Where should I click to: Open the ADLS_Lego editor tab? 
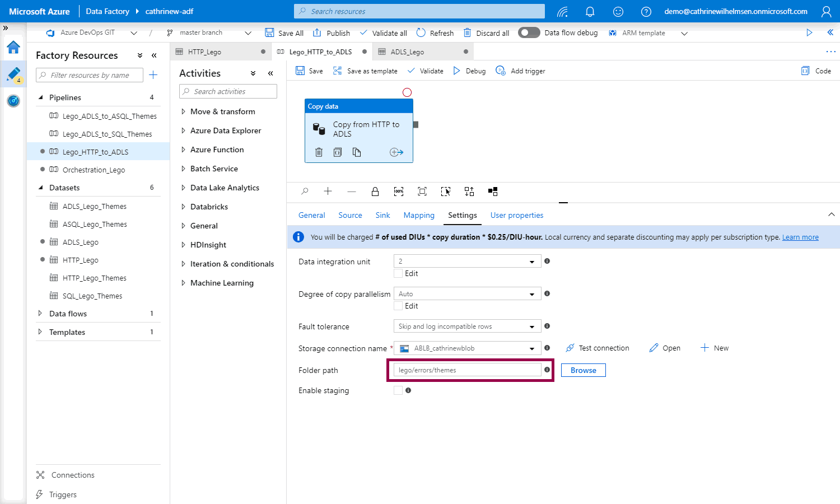tap(407, 52)
